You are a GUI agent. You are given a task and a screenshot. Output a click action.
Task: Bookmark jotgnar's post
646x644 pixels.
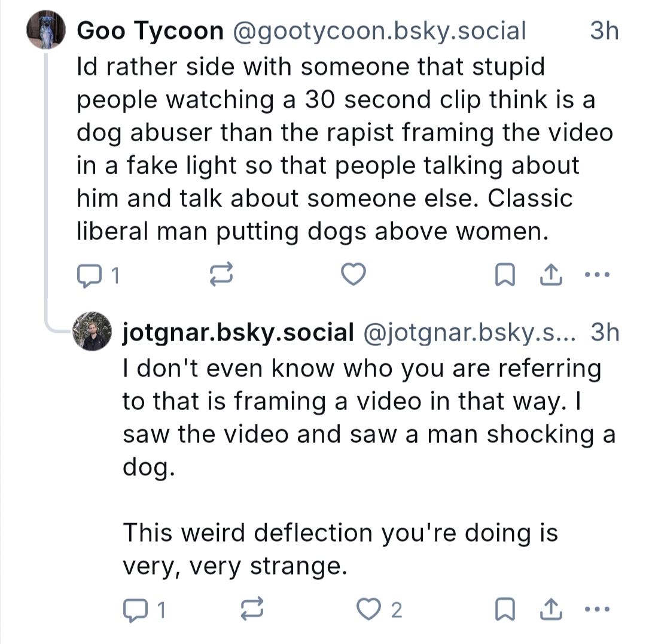point(505,609)
